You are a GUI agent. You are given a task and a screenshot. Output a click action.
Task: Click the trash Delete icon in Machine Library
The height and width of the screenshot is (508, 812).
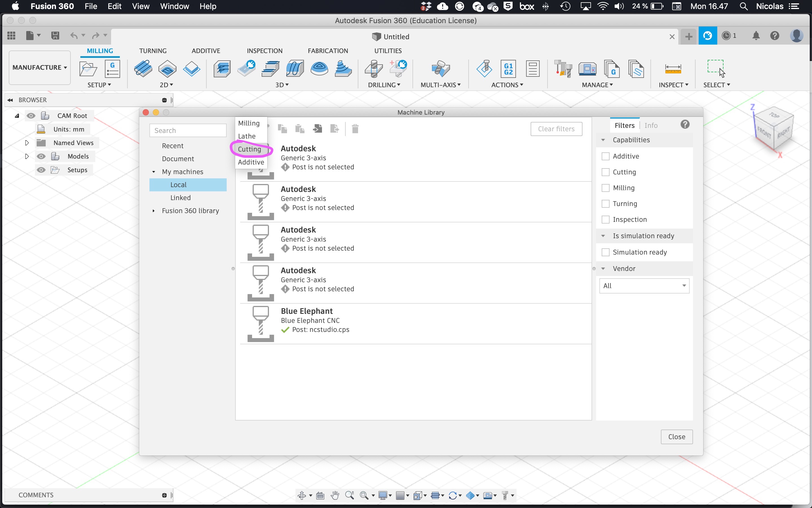click(x=355, y=129)
